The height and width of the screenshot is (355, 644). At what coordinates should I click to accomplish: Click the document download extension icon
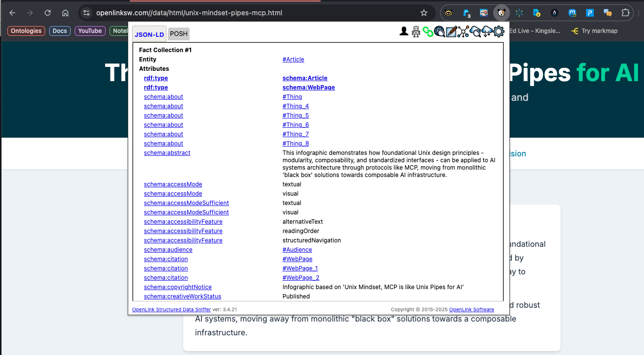[537, 13]
